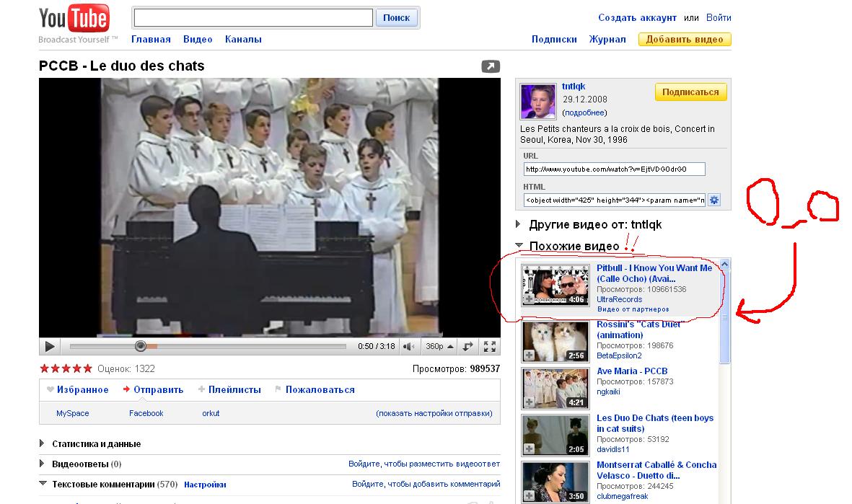Open the 360p quality menu
The width and height of the screenshot is (852, 504).
tap(439, 347)
